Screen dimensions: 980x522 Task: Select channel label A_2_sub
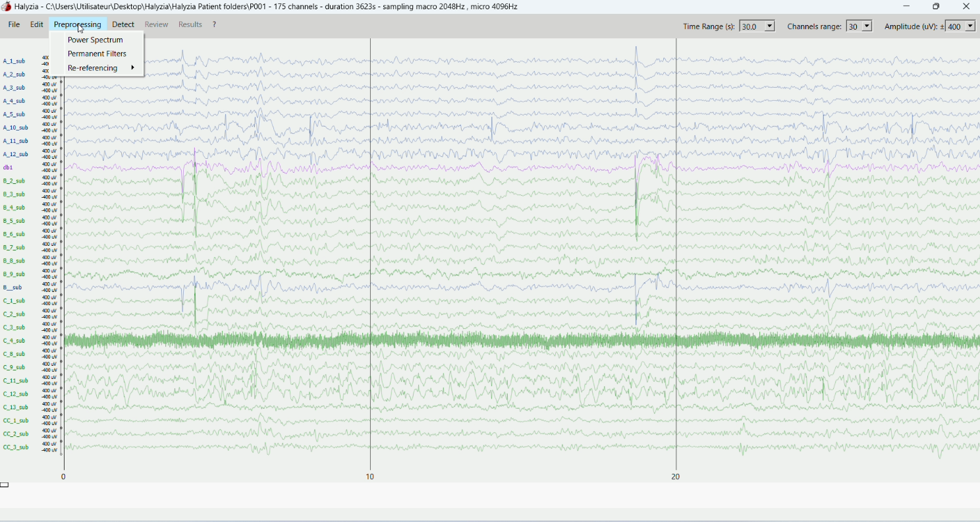pyautogui.click(x=14, y=74)
